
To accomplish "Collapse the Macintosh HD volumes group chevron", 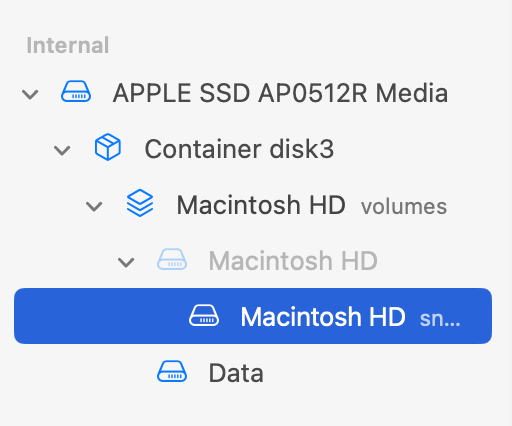I will point(94,206).
